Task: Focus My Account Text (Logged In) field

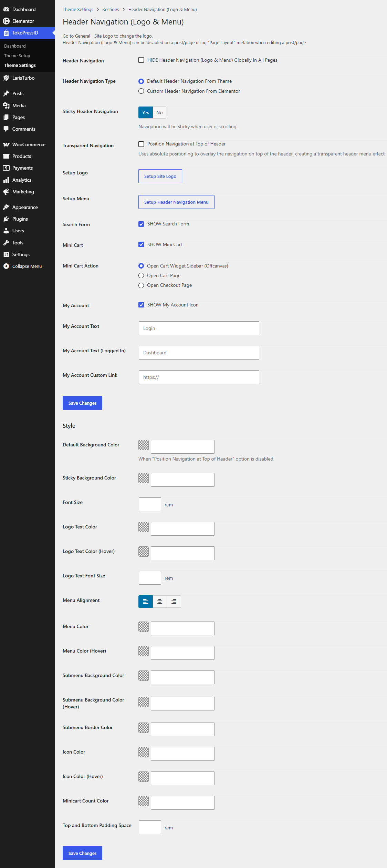Action: 199,353
